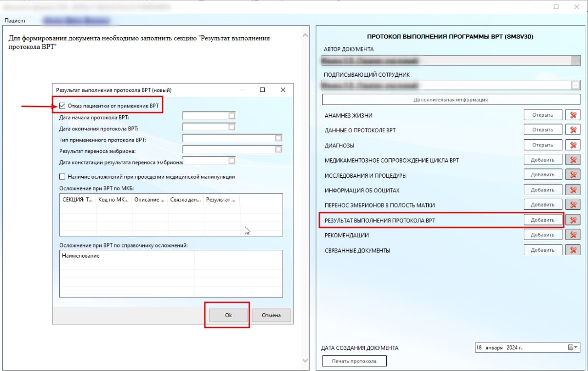Click the Дата начала протокола ВРТ field
Screen dimensions: 588x371
209,116
